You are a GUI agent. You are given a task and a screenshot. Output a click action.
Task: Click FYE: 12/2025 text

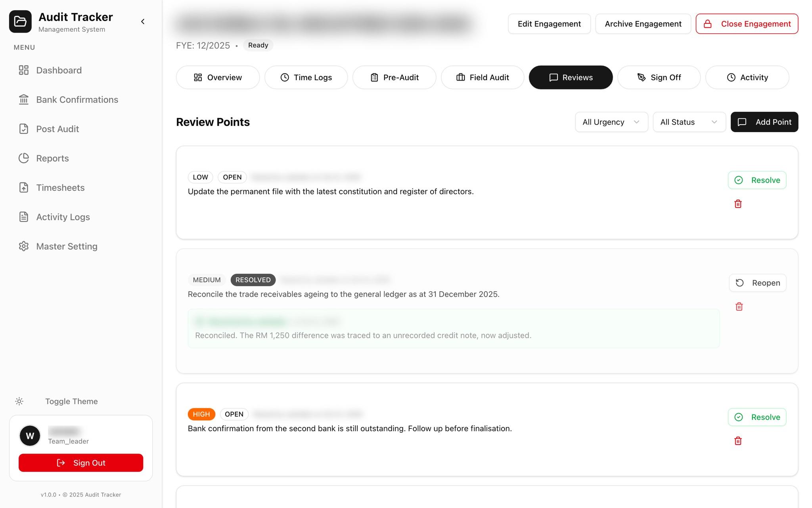pos(203,46)
